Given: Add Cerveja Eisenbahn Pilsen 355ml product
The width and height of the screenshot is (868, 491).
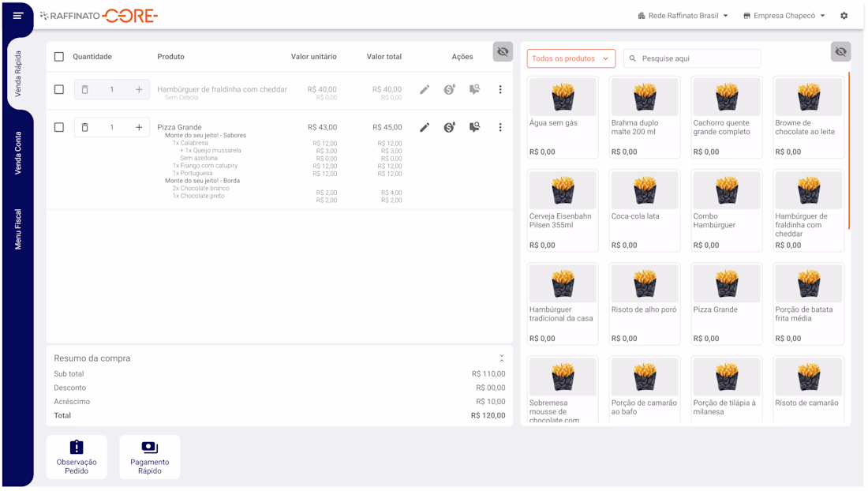Looking at the screenshot, I should coord(563,210).
